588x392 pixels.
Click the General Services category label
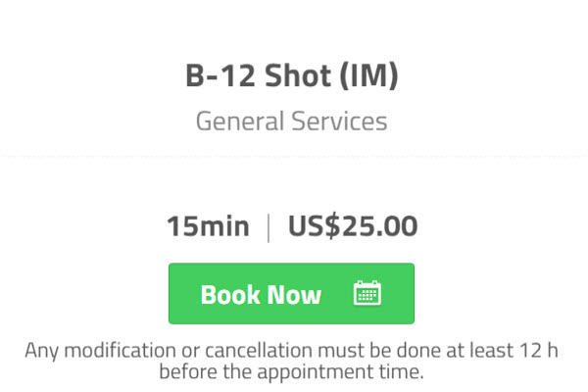tap(291, 122)
